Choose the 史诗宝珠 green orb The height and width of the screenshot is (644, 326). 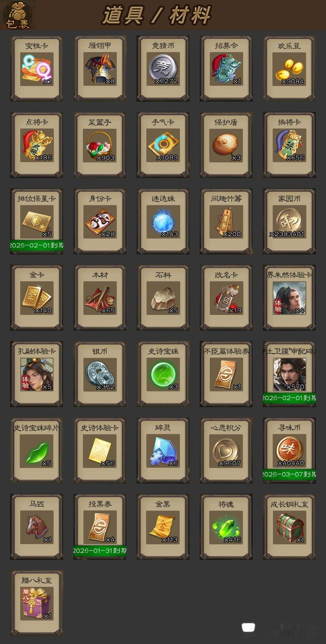tap(163, 374)
